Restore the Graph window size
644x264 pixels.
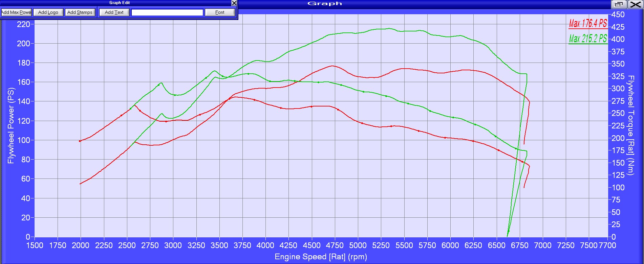(x=619, y=4)
